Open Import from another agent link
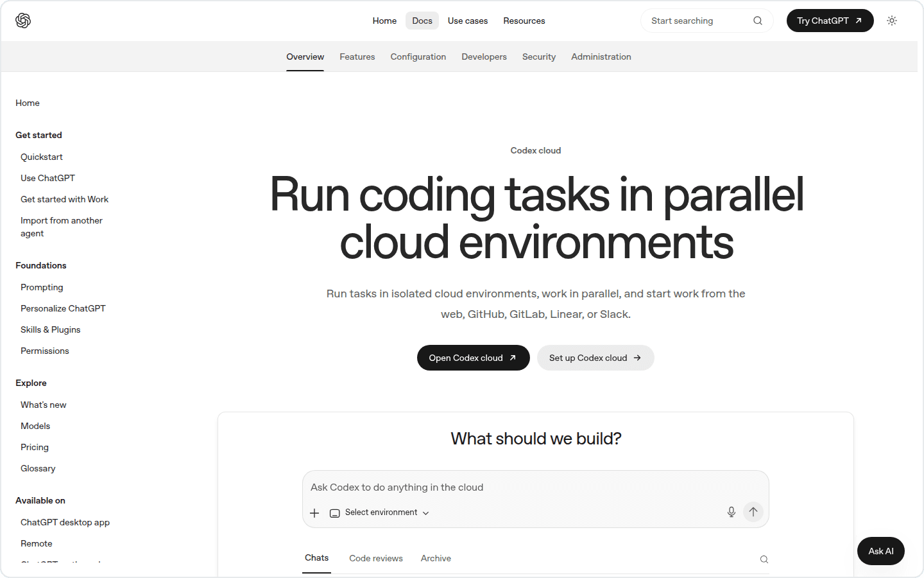Image resolution: width=924 pixels, height=578 pixels. [x=62, y=227]
